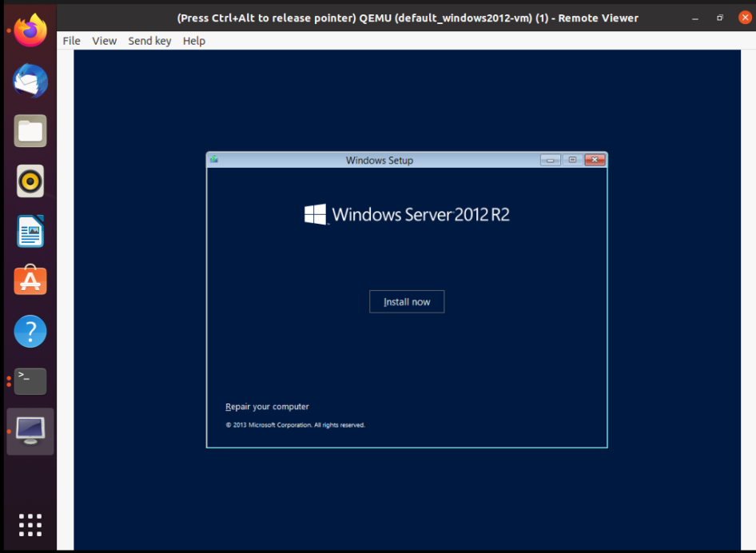
Task: Maximize the Windows Setup dialog
Action: tap(572, 160)
